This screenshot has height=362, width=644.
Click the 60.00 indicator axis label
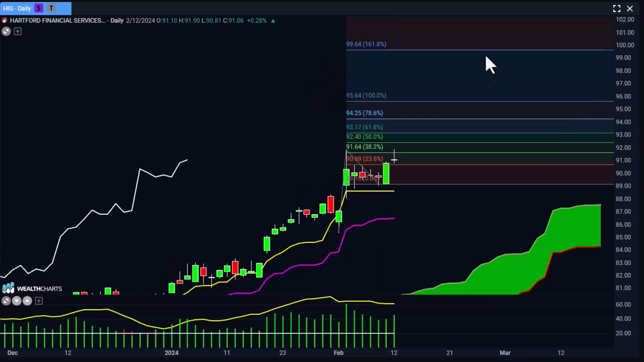coord(623,304)
